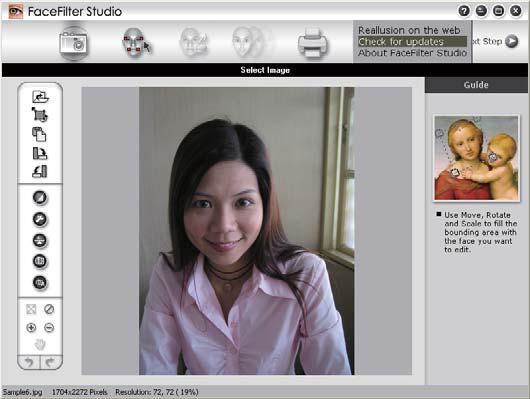Screen dimensions: 530x399
Task: Click the wrench round adjustment button
Action: pyautogui.click(x=40, y=219)
